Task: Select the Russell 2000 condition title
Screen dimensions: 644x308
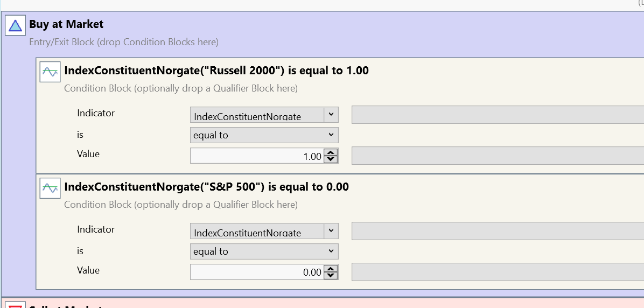Action: [x=216, y=71]
